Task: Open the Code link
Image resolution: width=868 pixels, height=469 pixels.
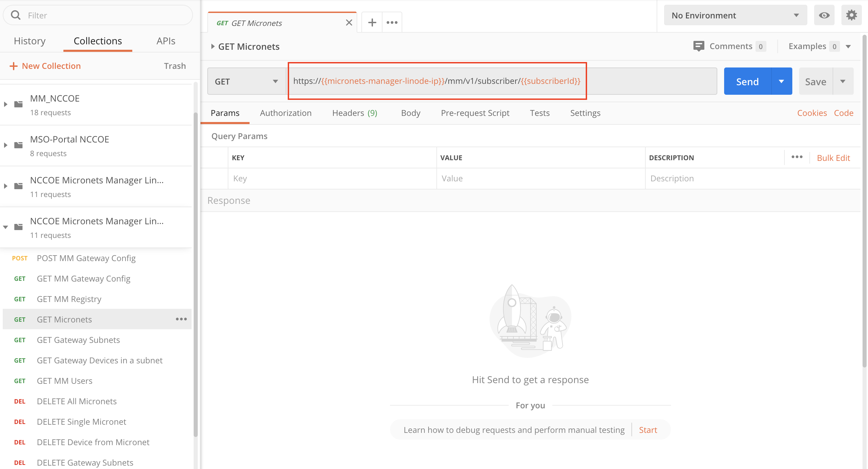Action: pyautogui.click(x=843, y=113)
